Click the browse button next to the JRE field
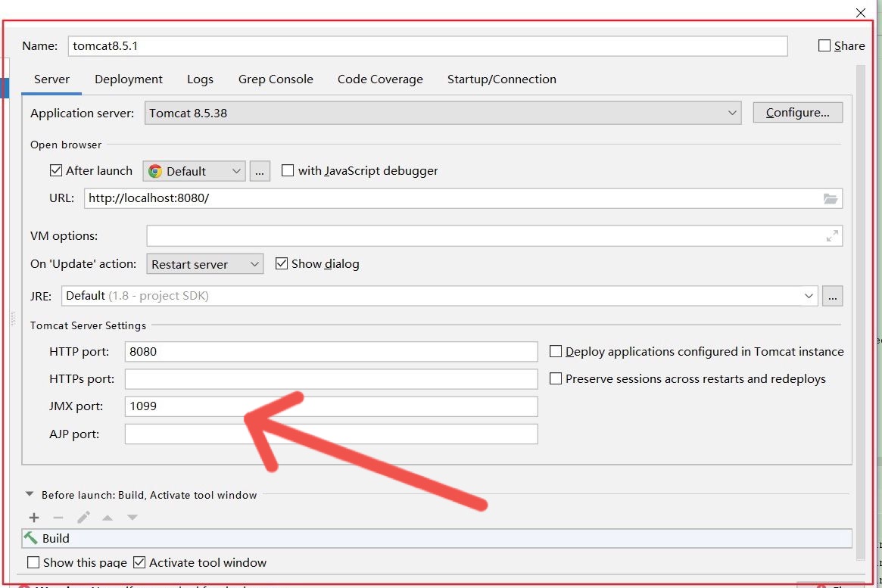 point(833,296)
